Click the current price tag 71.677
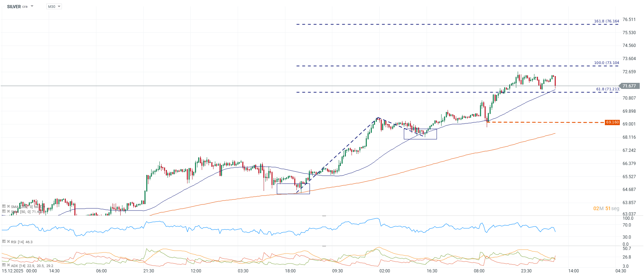 click(629, 86)
